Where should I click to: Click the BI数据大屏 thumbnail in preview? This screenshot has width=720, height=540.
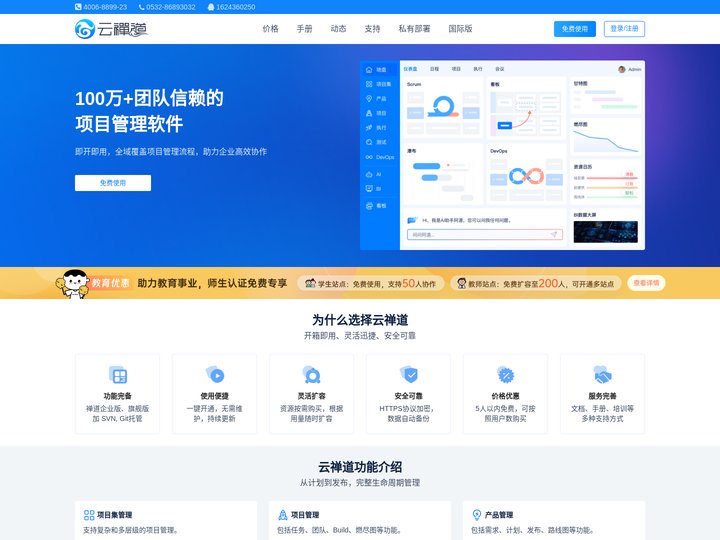[606, 232]
